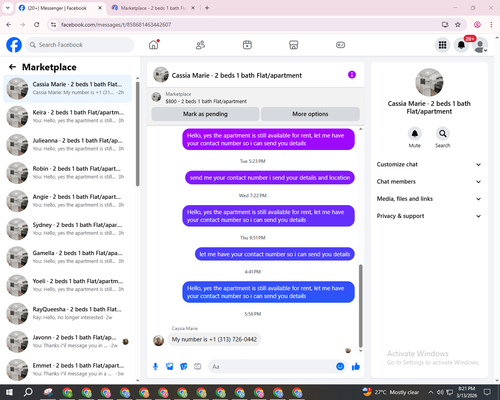Send a thumbs-up like

(x=356, y=367)
